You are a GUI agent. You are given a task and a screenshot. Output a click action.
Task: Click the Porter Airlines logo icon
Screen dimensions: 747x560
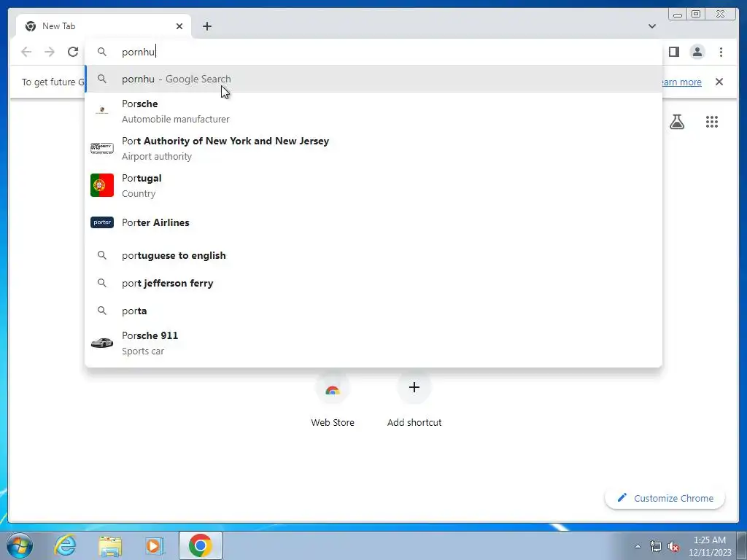102,222
